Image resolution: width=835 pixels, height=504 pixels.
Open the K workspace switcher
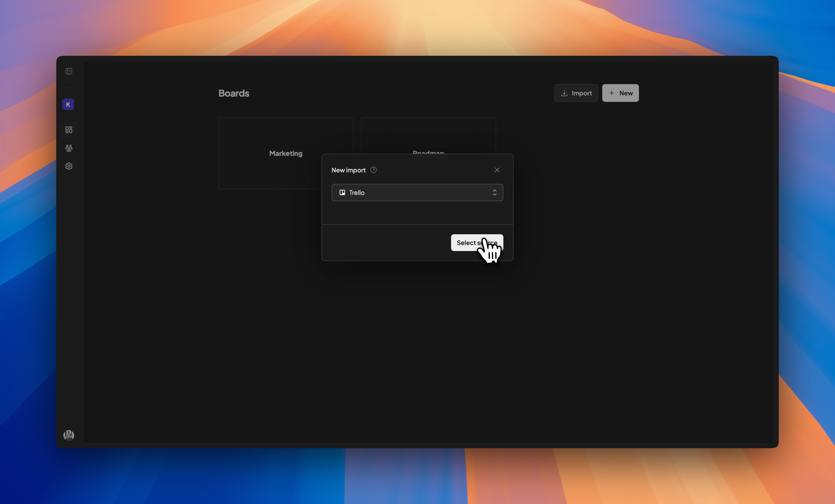pos(68,104)
